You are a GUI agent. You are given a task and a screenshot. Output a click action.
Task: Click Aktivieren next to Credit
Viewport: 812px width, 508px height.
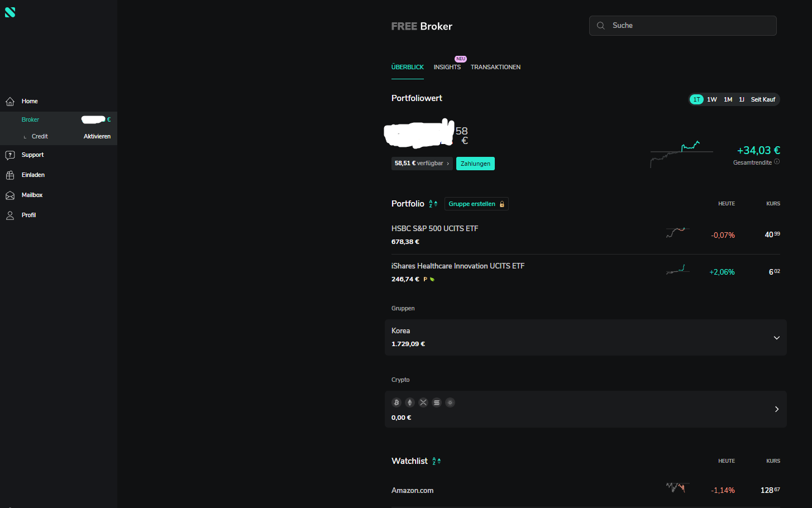97,136
